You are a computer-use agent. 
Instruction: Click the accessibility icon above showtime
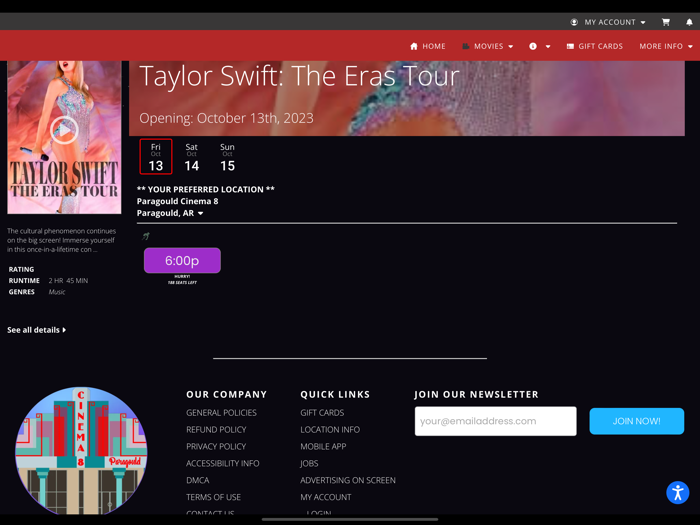click(146, 236)
